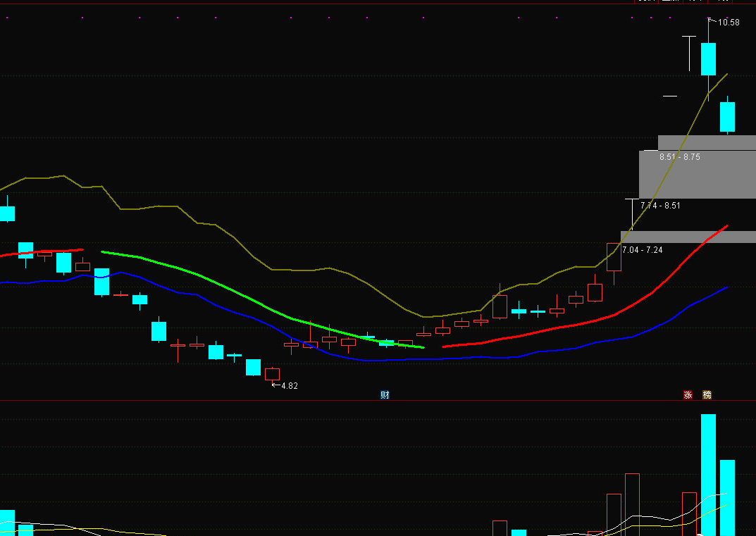The width and height of the screenshot is (756, 536).
Task: Open the 财 financial event marker
Action: 385,394
